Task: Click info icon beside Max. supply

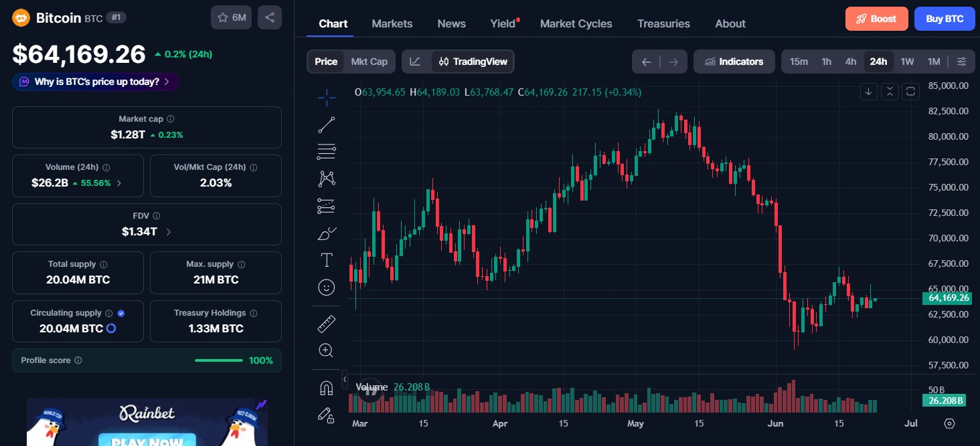Action: 242,265
